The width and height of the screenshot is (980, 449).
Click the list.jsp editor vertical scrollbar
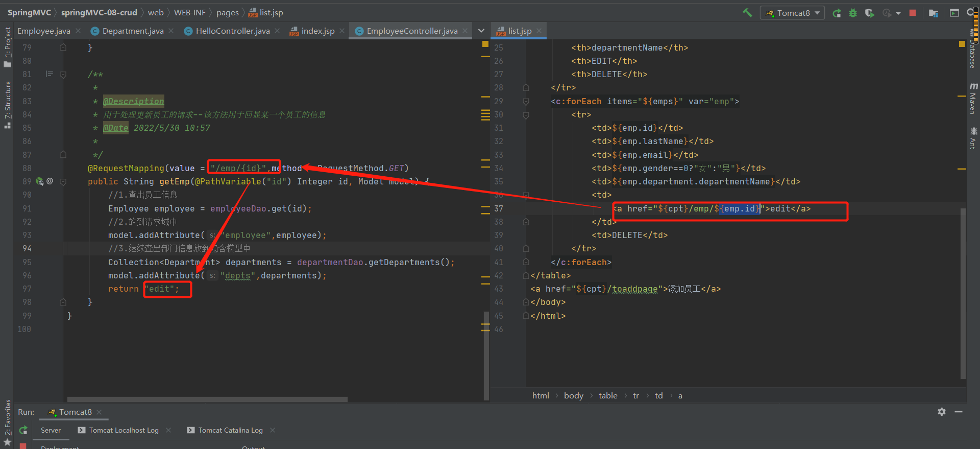(963, 294)
